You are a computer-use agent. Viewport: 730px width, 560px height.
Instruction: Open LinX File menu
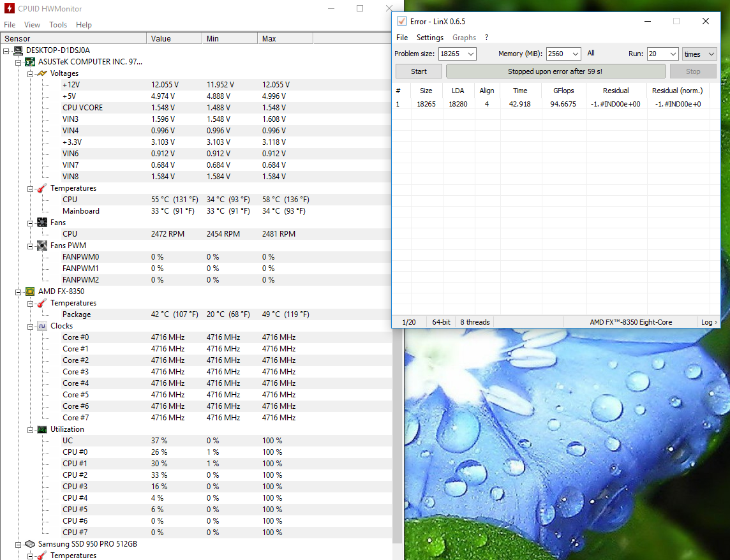[x=402, y=37]
